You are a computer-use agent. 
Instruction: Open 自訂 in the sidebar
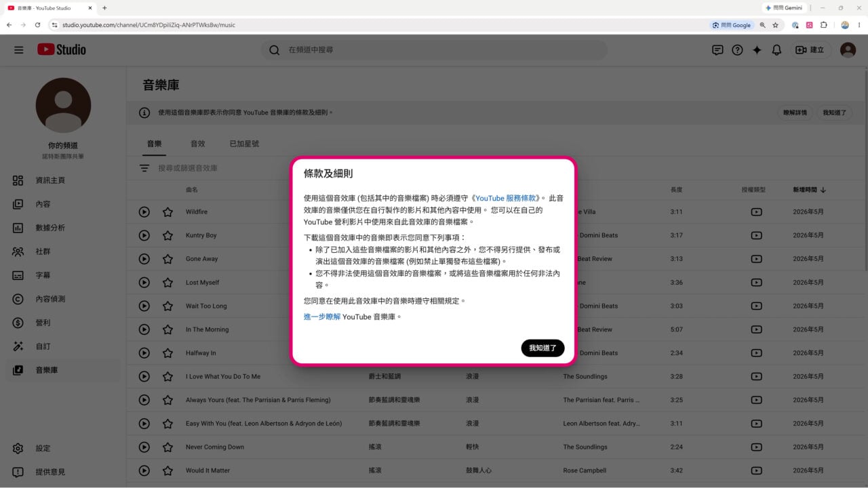click(x=62, y=346)
